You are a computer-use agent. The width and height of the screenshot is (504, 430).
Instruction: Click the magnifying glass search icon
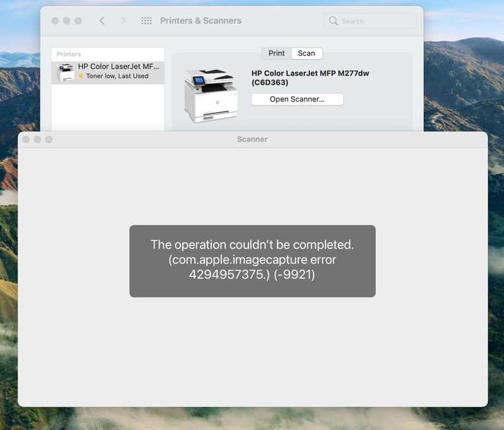(333, 21)
